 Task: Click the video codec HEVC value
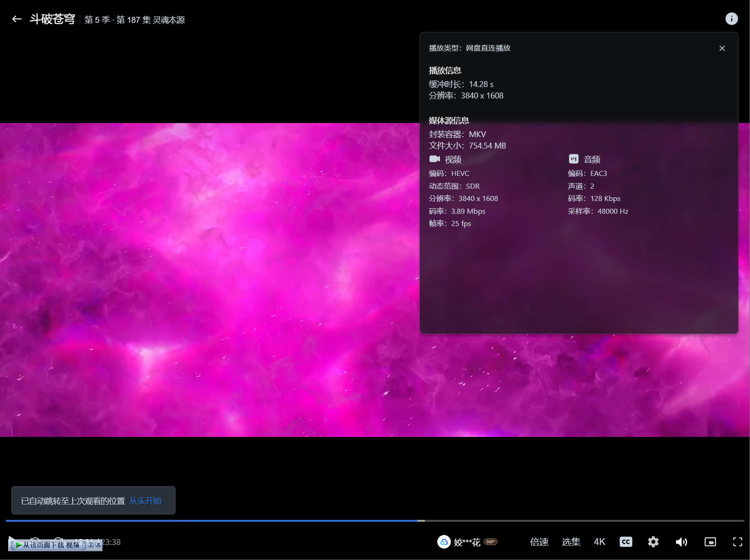point(460,174)
